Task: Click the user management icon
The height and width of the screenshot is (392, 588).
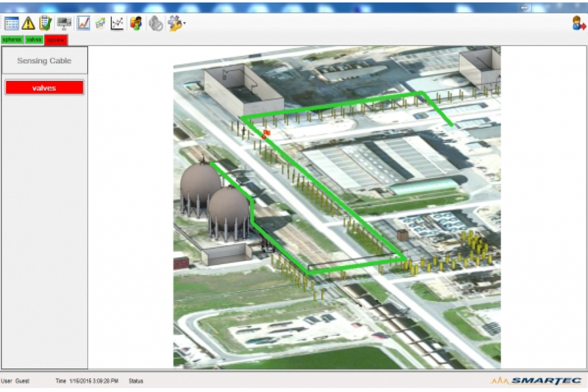Action: (x=136, y=23)
